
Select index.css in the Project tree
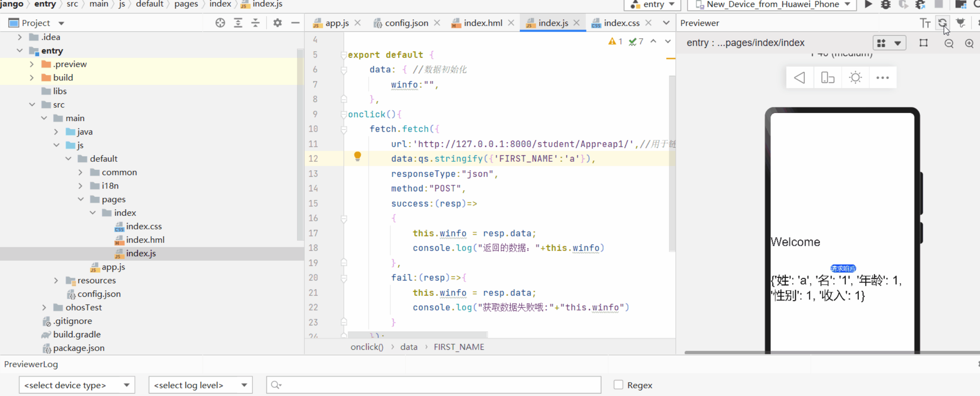tap(144, 226)
